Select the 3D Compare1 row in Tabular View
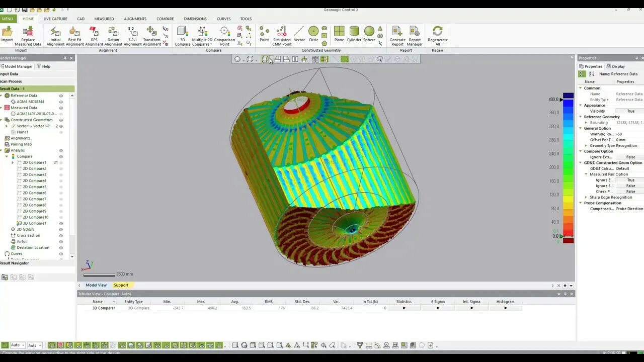644x362 pixels. point(299,308)
